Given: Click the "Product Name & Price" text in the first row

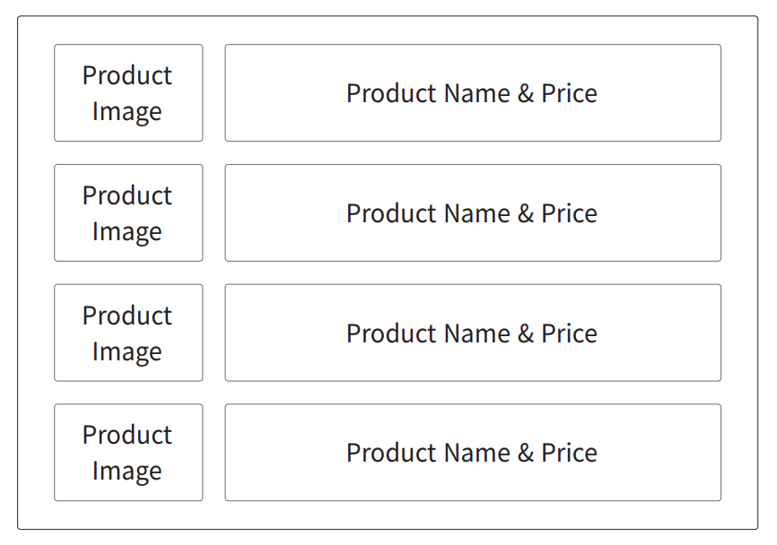Looking at the screenshot, I should (472, 93).
